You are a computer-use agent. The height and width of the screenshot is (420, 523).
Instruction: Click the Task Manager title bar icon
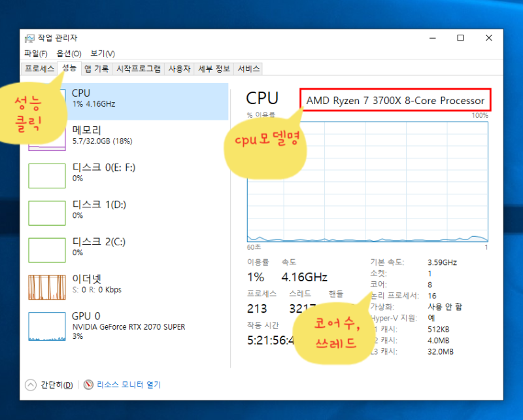[x=29, y=38]
